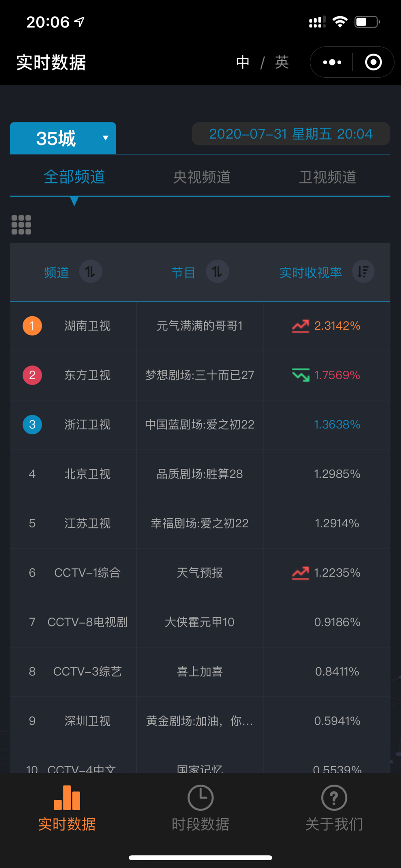This screenshot has height=868, width=401.
Task: Toggle sort order for 频道 column
Action: click(90, 272)
